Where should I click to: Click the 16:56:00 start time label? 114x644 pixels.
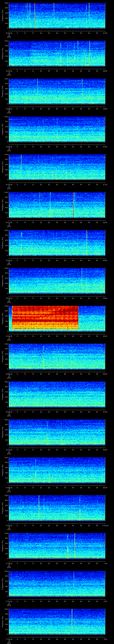(x=9, y=412)
